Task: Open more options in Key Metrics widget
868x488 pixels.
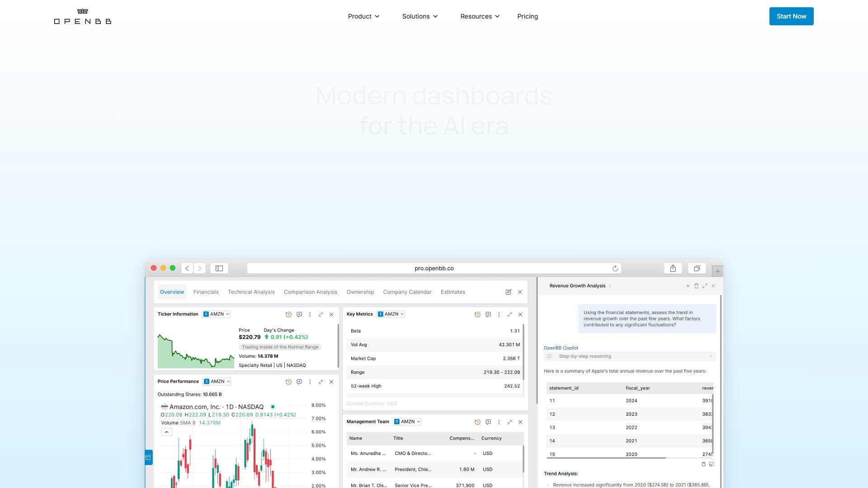Action: click(x=499, y=314)
